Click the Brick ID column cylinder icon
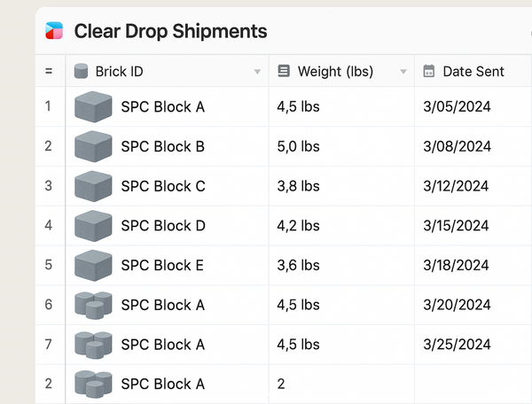Image resolution: width=532 pixels, height=404 pixels. [81, 71]
